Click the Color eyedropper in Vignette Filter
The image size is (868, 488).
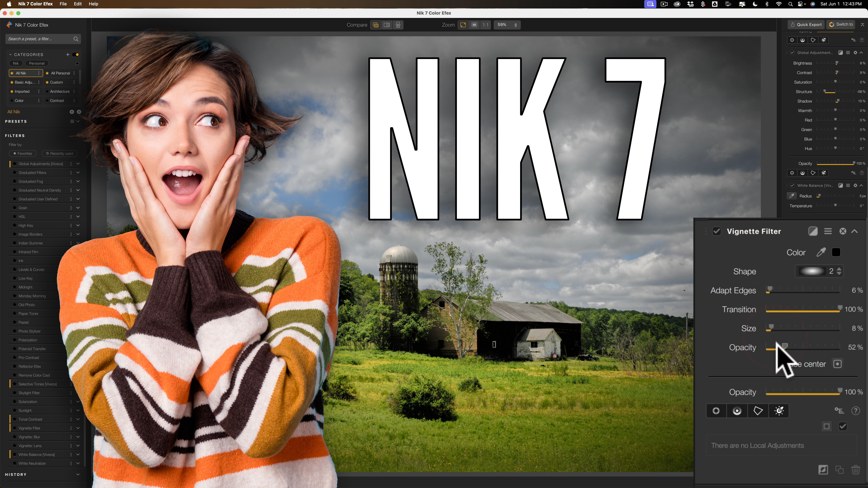tap(821, 252)
